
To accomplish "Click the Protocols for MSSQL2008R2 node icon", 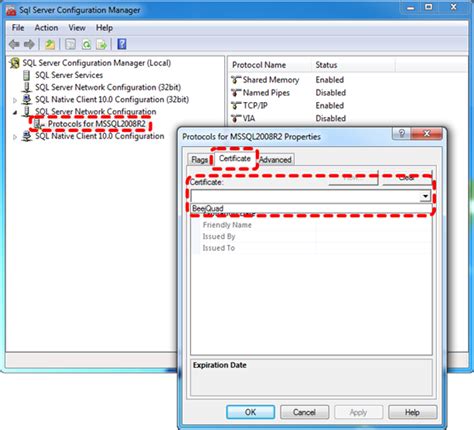I will click(x=39, y=124).
